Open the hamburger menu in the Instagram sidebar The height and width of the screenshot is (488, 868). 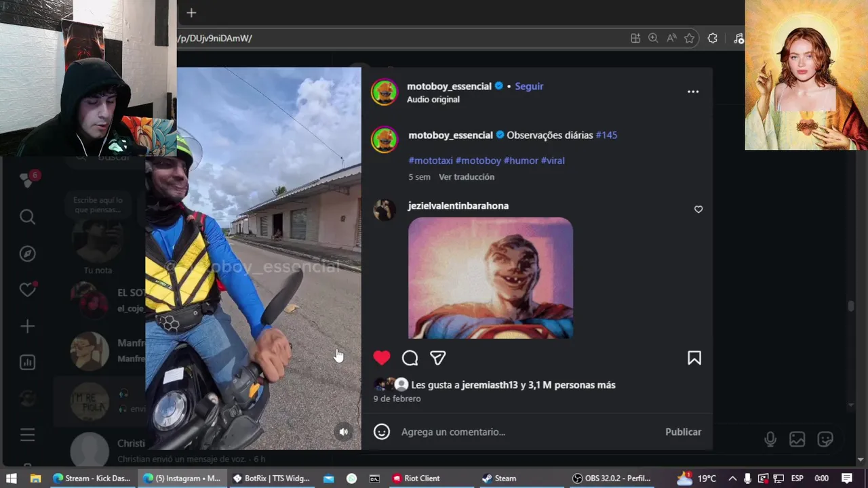(27, 435)
